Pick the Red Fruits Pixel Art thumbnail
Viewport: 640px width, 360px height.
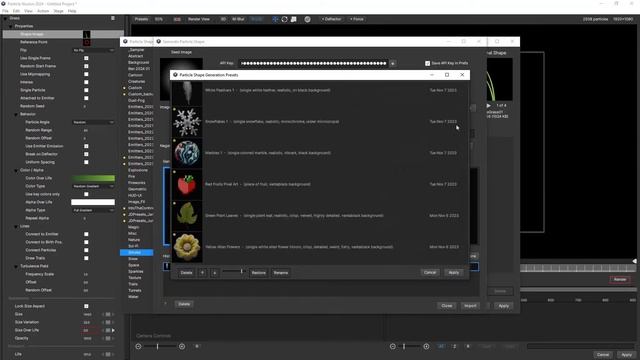pyautogui.click(x=187, y=184)
